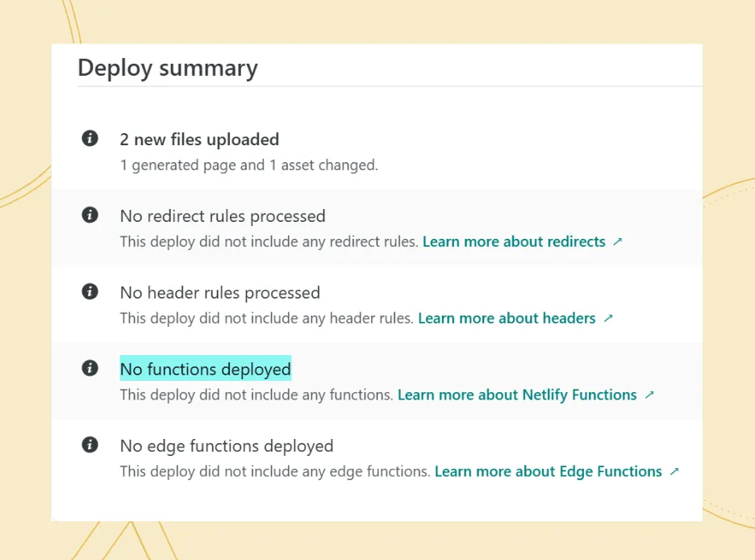
Task: Follow "Learn more about Netlify Functions" link
Action: pos(517,395)
